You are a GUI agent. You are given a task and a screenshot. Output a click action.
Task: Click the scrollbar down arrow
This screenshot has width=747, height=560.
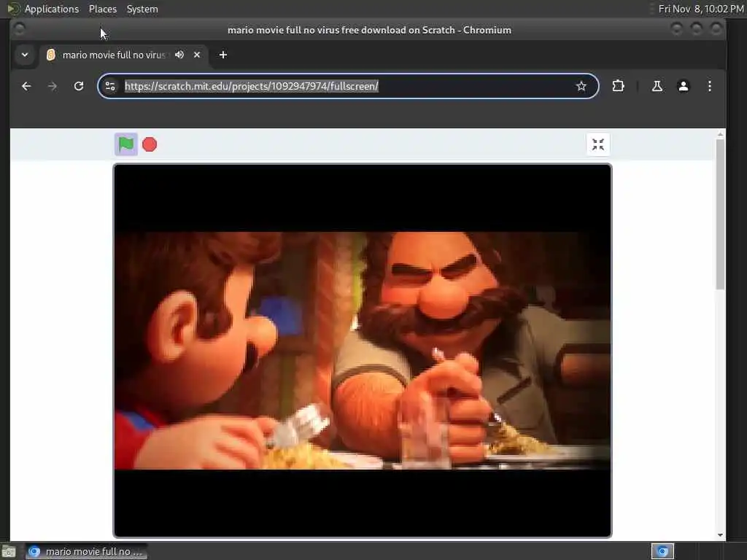[720, 535]
